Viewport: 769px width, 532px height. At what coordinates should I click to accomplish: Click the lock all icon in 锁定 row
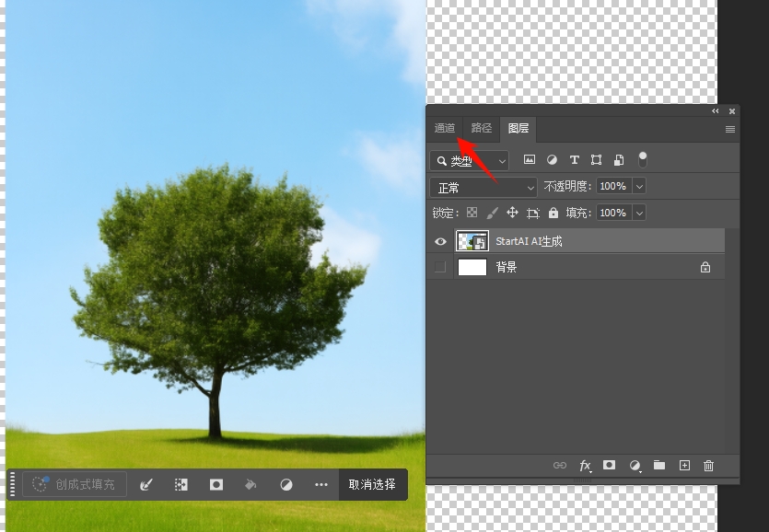553,213
